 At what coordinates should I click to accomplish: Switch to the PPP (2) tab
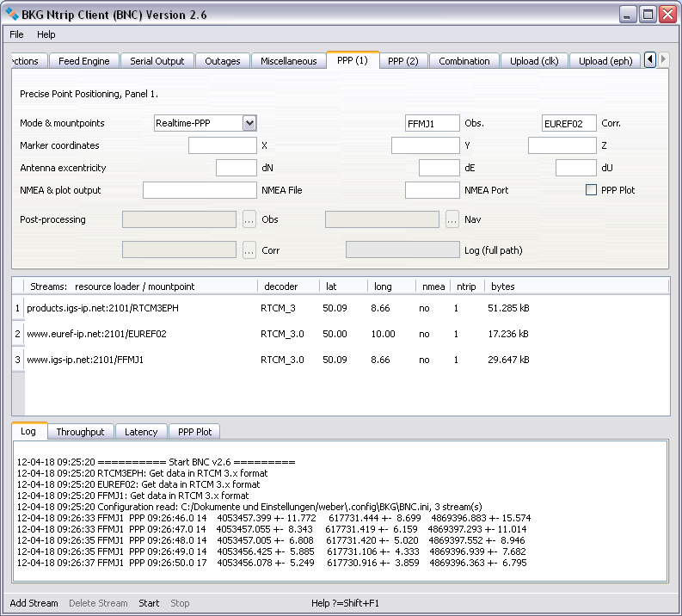click(402, 61)
